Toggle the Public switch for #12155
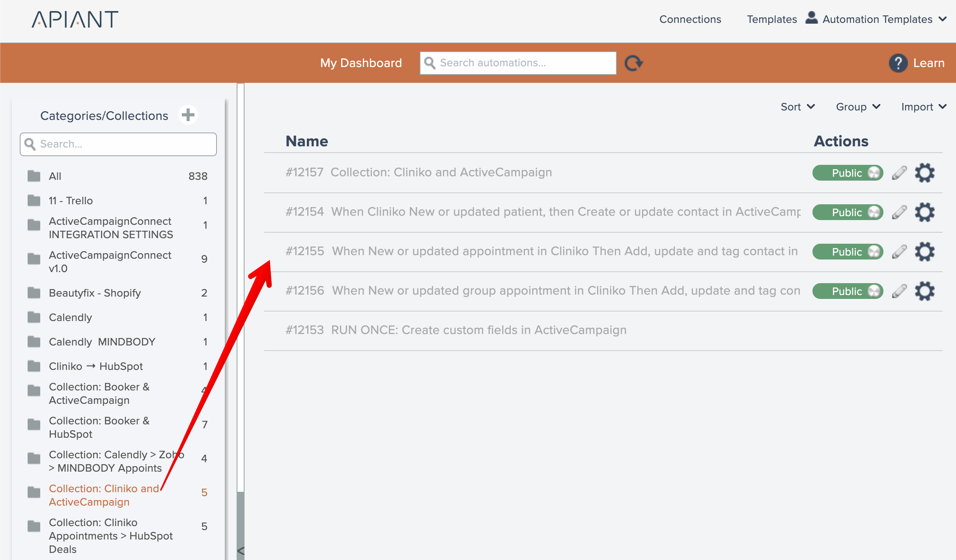 (x=848, y=252)
